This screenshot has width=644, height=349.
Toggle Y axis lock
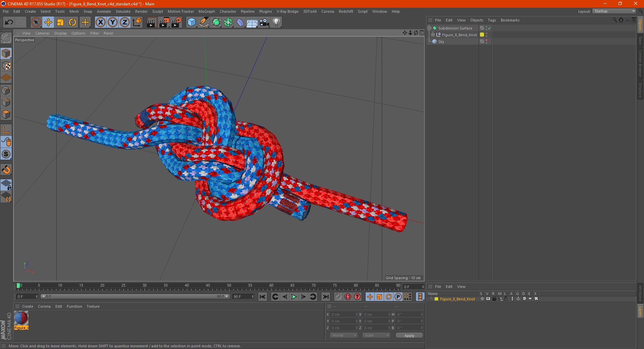(x=112, y=22)
